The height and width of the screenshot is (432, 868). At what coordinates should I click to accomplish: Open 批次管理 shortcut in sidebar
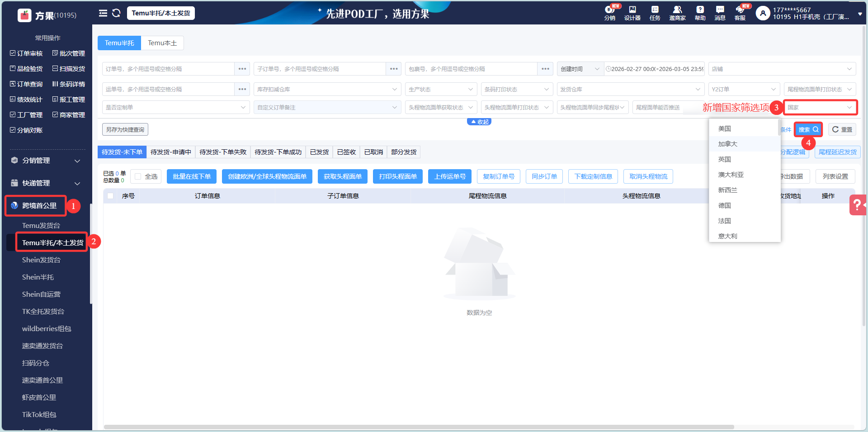(69, 53)
